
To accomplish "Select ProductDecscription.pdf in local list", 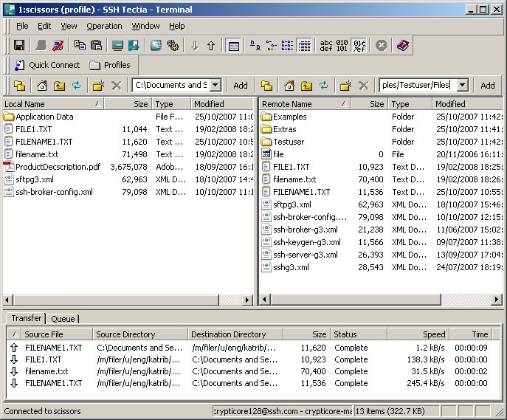I will pos(58,167).
